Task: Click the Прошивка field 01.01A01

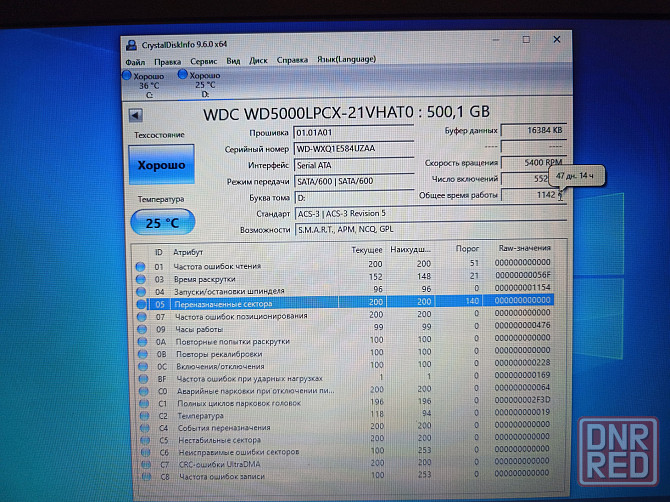Action: (x=353, y=133)
